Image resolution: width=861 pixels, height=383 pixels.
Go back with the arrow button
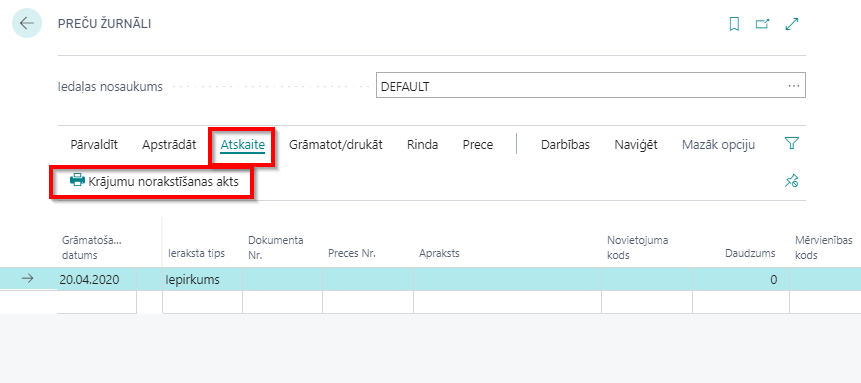click(26, 23)
